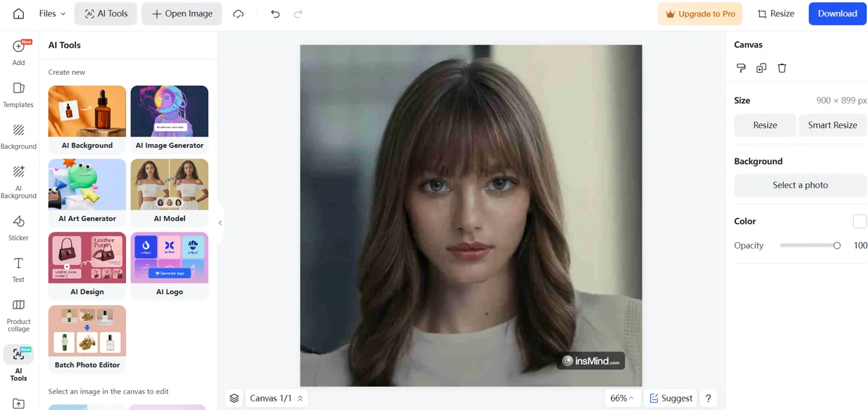Open the Templates sidebar panel

coord(18,95)
